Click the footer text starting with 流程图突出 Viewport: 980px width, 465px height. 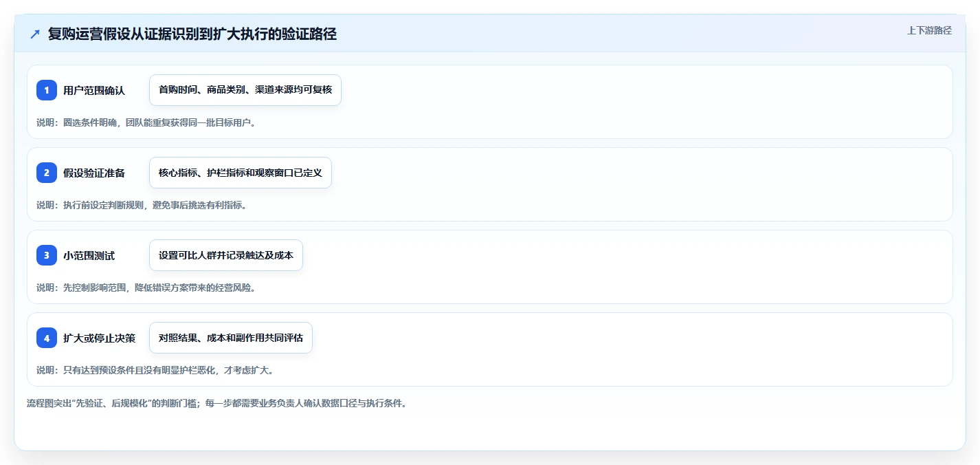point(216,403)
